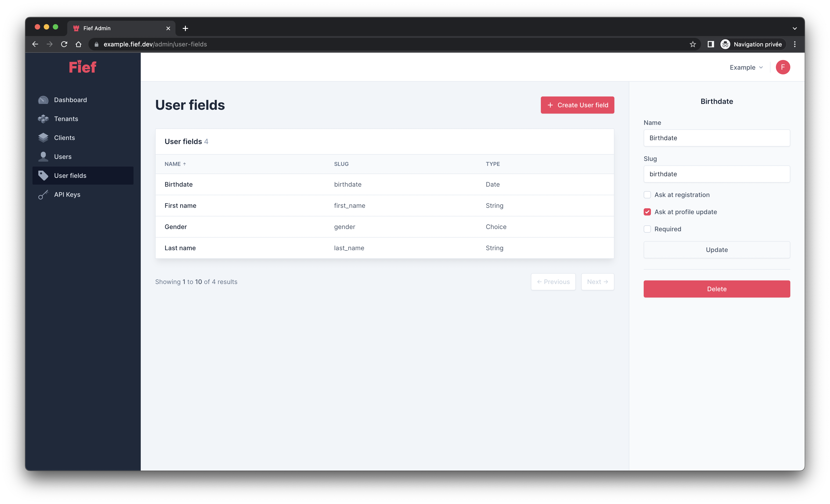Reload the page
The height and width of the screenshot is (504, 830).
click(64, 44)
